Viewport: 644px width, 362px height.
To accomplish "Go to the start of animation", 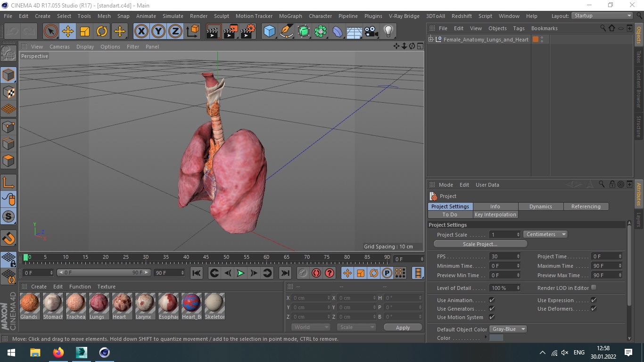I will pyautogui.click(x=197, y=273).
